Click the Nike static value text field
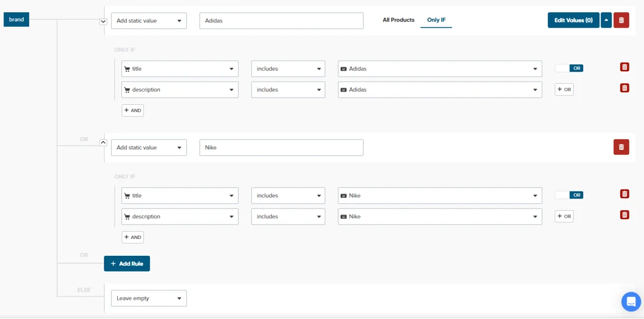The height and width of the screenshot is (319, 644). pyautogui.click(x=281, y=148)
